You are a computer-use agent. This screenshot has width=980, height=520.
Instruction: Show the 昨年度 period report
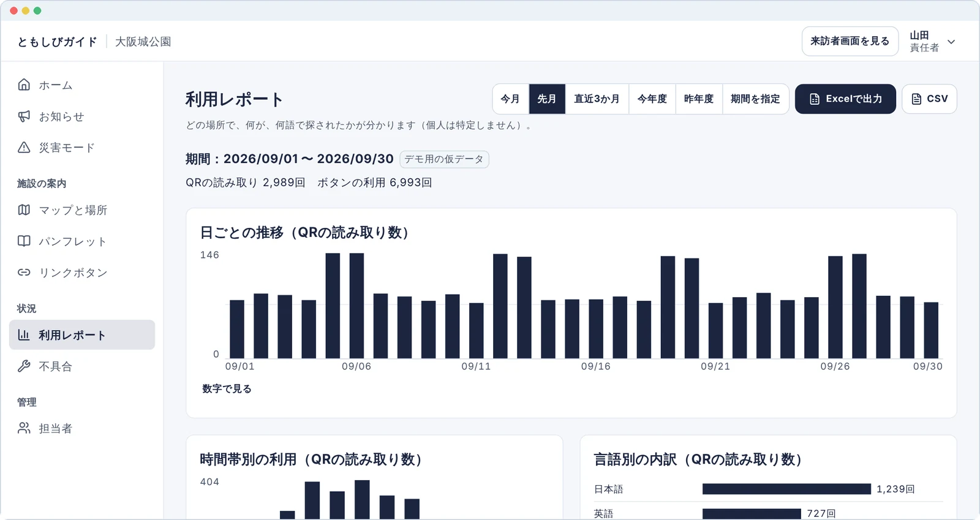(x=699, y=99)
